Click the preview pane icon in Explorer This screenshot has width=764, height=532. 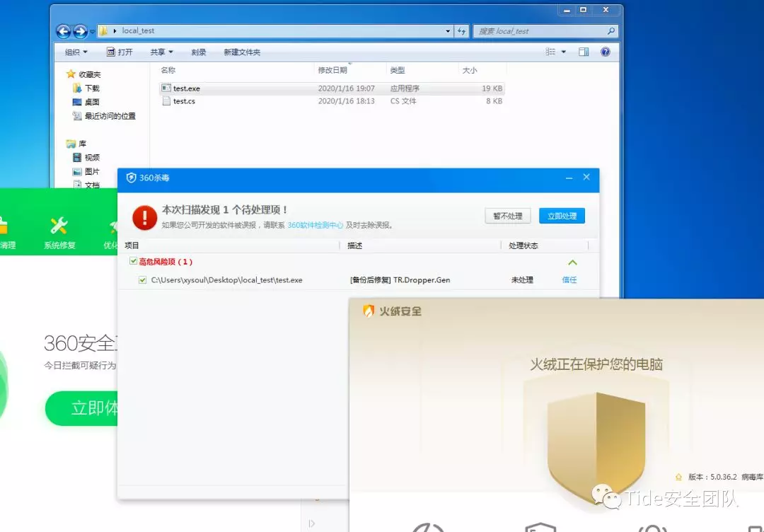583,52
